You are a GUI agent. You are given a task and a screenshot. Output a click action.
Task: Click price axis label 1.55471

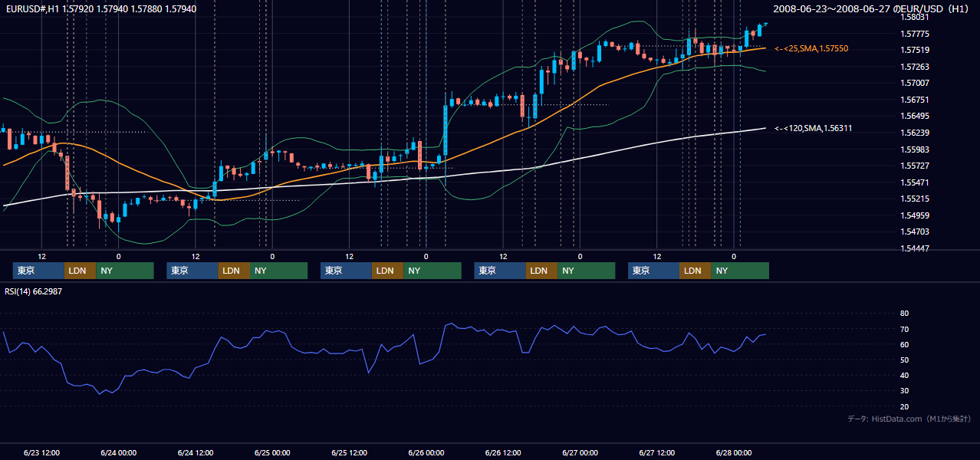915,182
